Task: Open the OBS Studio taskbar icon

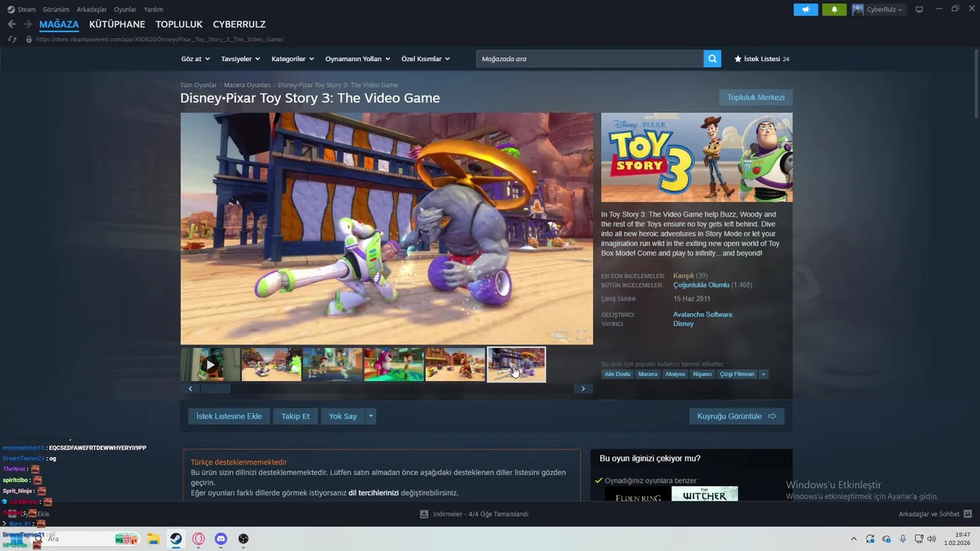Action: point(243,539)
